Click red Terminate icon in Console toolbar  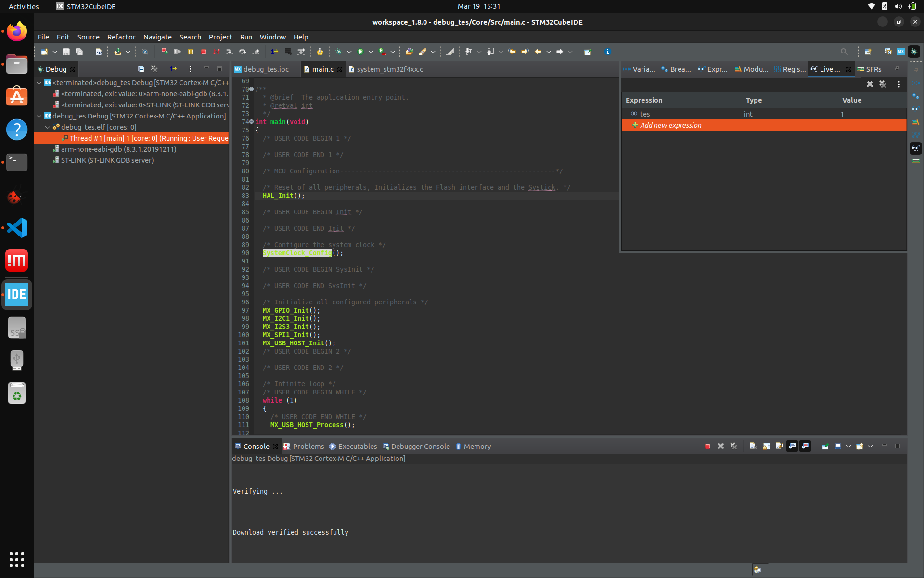tap(707, 447)
